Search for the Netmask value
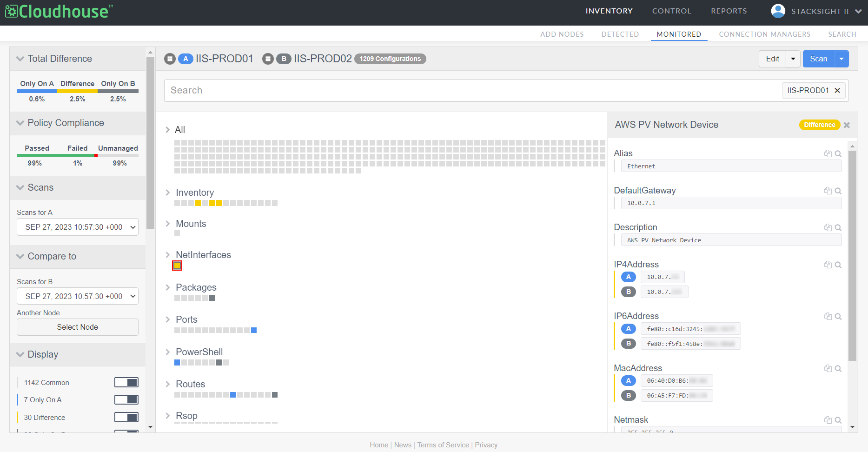This screenshot has height=452, width=868. [x=838, y=420]
